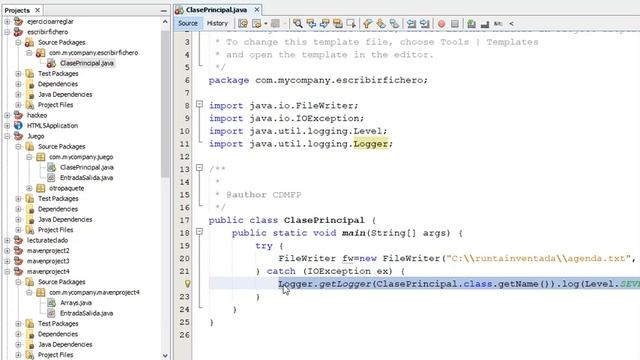Screen dimensions: 640x360
Task: Collapse the import statements fold
Action: click(x=199, y=104)
